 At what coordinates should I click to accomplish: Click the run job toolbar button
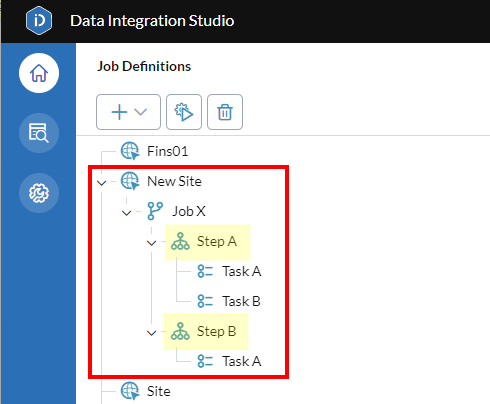pos(184,112)
